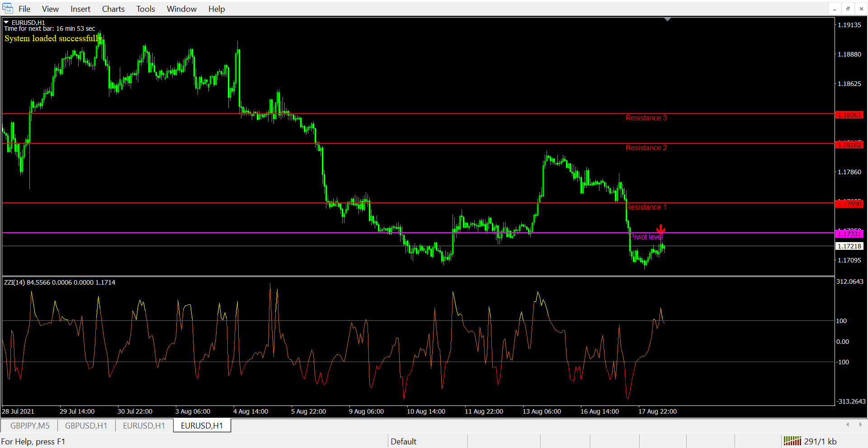Restore down the chart window

[x=848, y=9]
